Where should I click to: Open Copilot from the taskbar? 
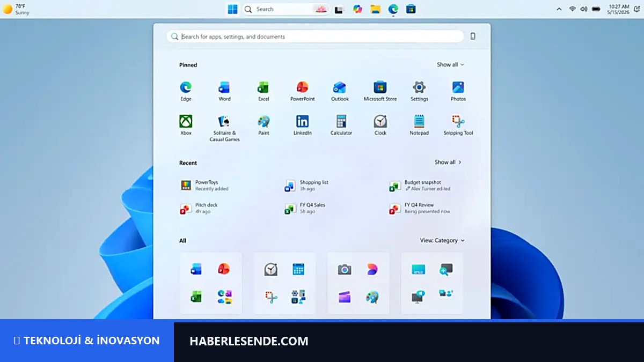(357, 9)
